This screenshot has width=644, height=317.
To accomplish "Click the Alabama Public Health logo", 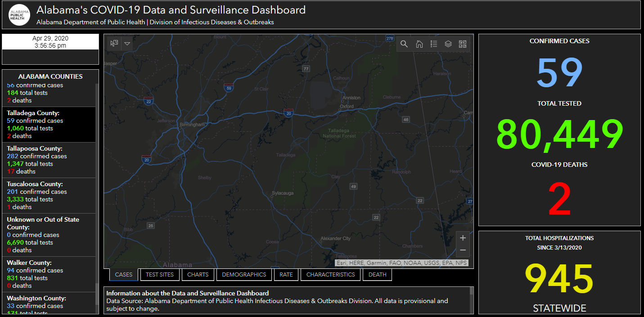I will coord(19,15).
